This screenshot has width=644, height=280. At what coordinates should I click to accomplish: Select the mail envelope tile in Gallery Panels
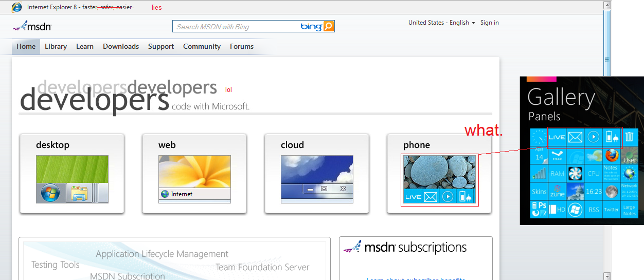click(575, 137)
